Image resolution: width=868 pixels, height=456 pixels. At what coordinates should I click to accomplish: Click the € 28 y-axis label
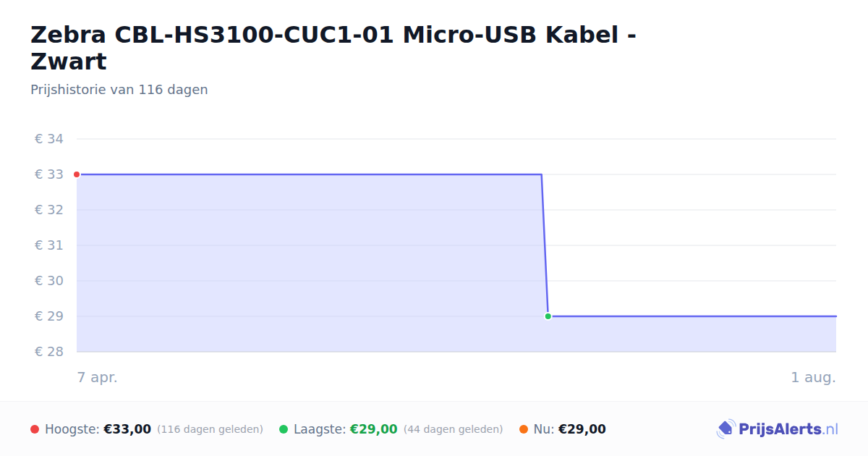[x=49, y=352]
